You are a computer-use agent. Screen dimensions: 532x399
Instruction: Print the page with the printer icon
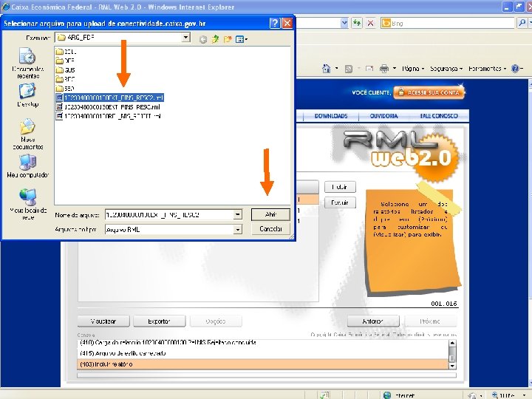pos(384,69)
